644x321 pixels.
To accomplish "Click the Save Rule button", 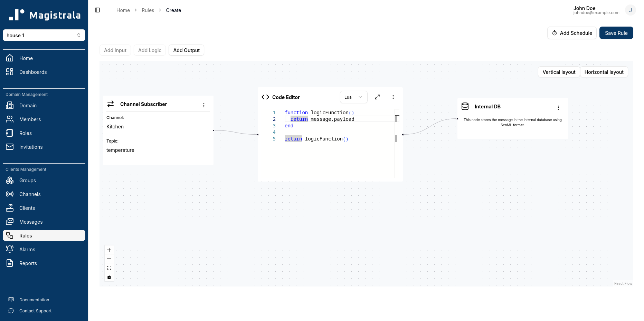I will click(x=616, y=33).
